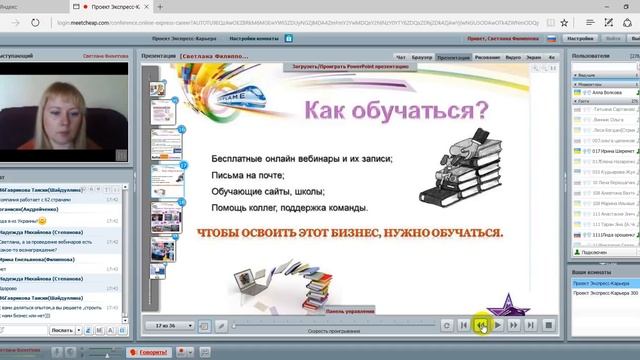Image resolution: width=640 pixels, height=360 pixels.
Task: Click in the chat message input field
Action: coord(24,330)
